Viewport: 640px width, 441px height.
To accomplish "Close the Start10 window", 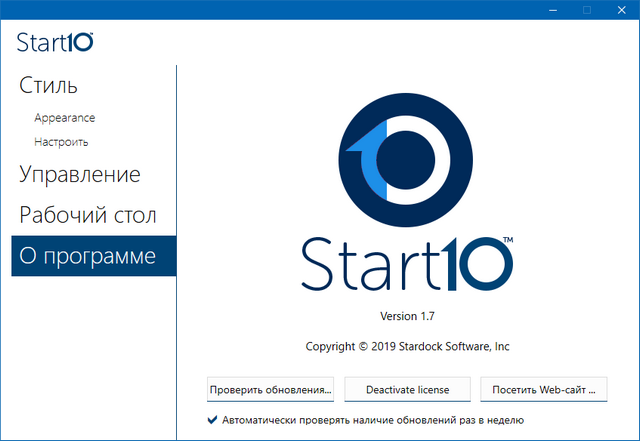I will point(622,10).
